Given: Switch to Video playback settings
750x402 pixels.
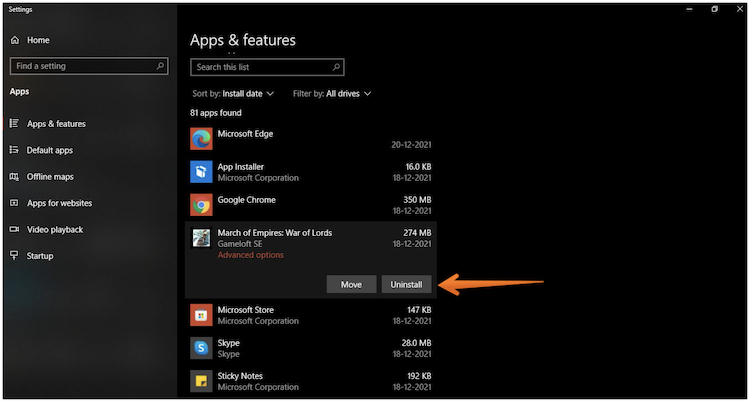Looking at the screenshot, I should (x=55, y=230).
